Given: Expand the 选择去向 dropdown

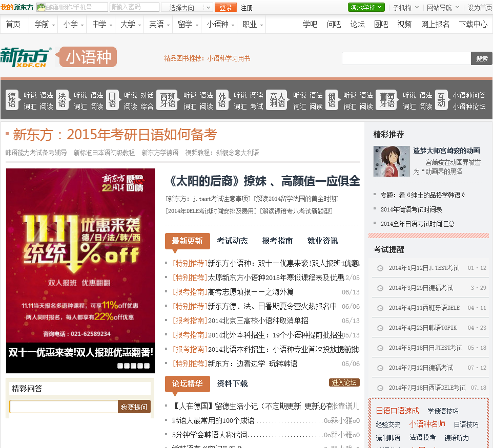Looking at the screenshot, I should tap(187, 7).
